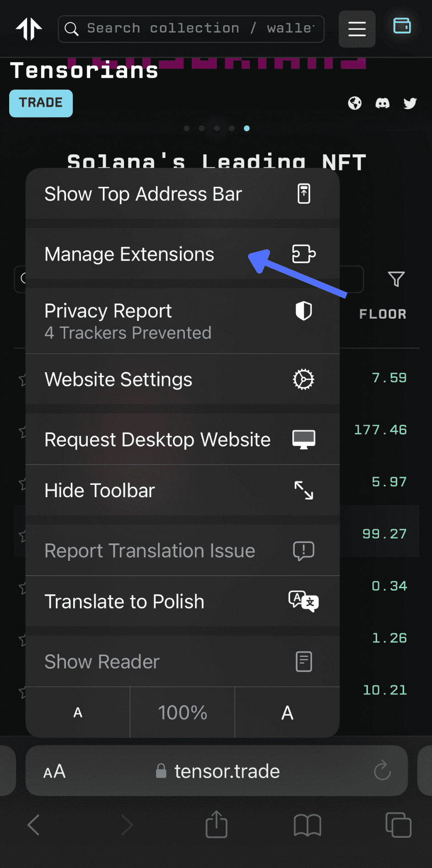Open the globe website icon
Image resolution: width=432 pixels, height=868 pixels.
(355, 103)
